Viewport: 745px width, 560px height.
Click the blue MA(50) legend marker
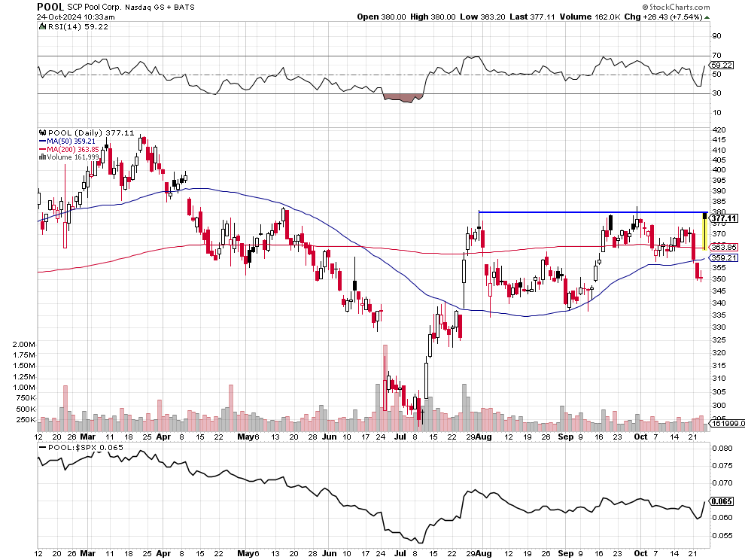click(x=41, y=141)
